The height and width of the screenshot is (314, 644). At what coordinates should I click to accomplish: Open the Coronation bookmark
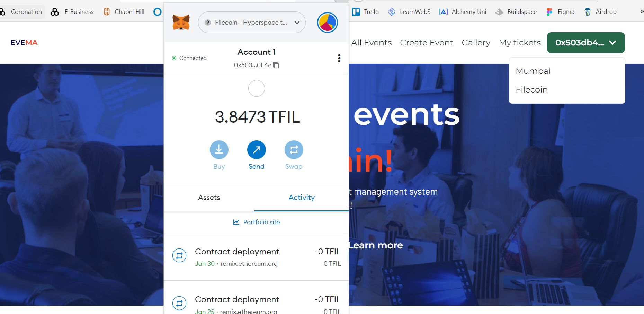pos(21,12)
